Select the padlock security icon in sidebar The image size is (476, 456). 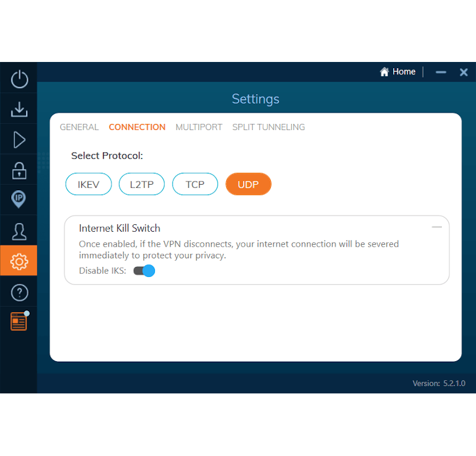19,170
